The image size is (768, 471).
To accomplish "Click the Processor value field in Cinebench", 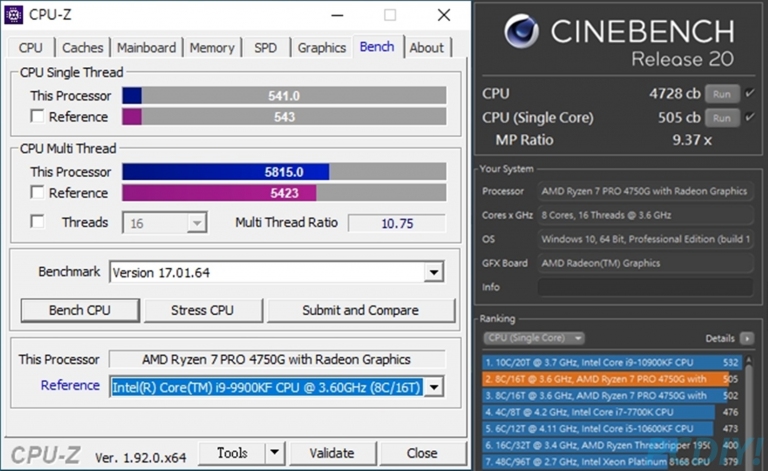I will point(645,191).
